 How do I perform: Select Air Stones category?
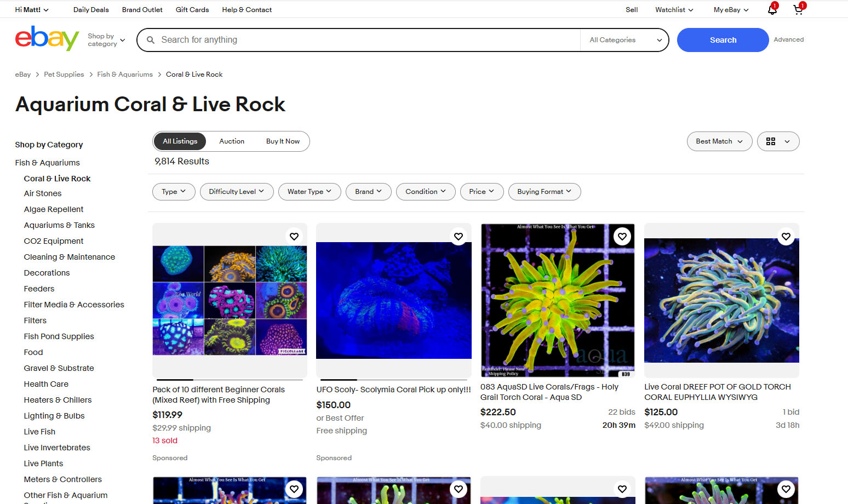pyautogui.click(x=43, y=193)
